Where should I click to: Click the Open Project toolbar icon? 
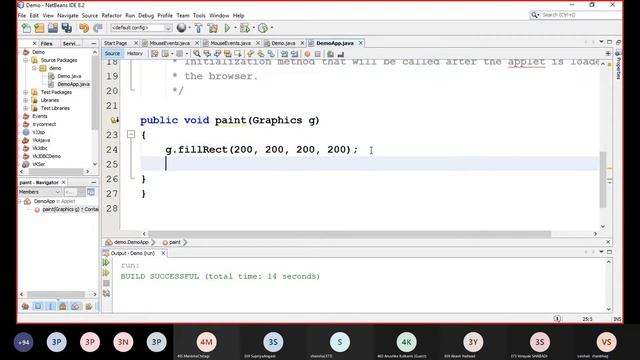53,28
